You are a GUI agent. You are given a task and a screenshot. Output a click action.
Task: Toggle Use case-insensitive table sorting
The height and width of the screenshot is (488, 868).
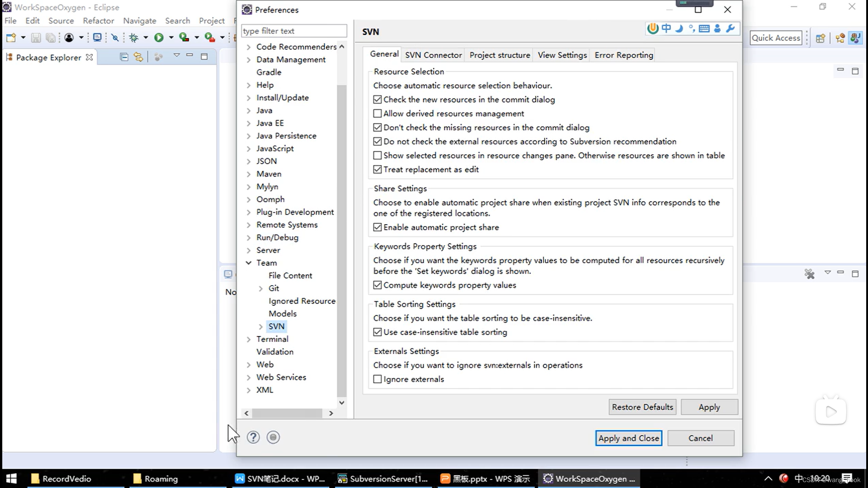click(x=377, y=332)
